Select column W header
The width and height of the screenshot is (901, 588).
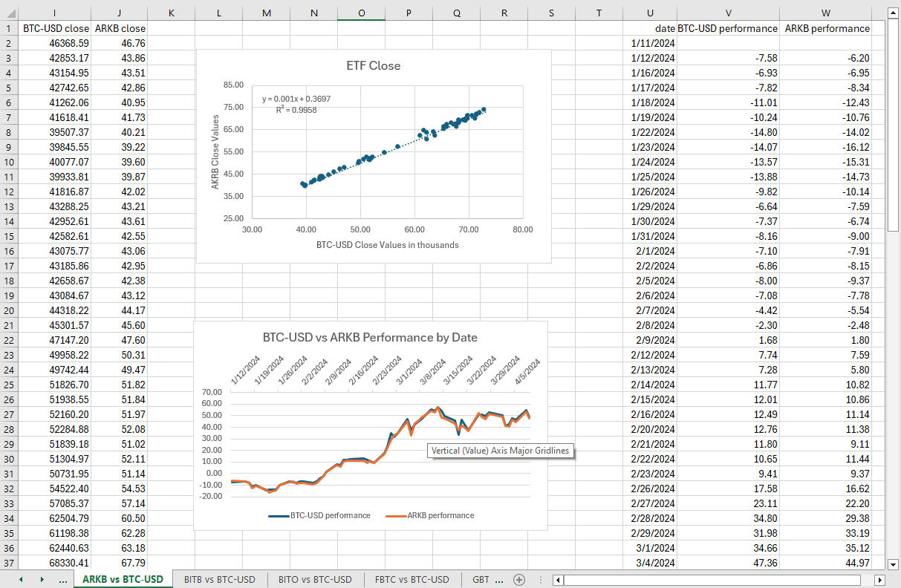tap(825, 13)
